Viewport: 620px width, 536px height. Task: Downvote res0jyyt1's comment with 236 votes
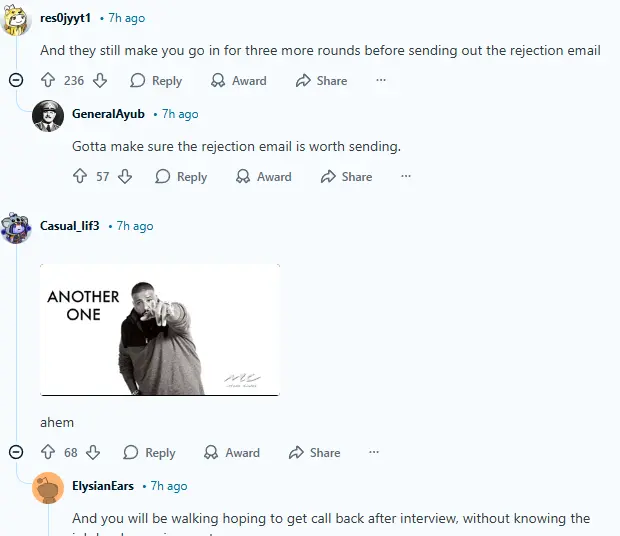click(x=100, y=81)
